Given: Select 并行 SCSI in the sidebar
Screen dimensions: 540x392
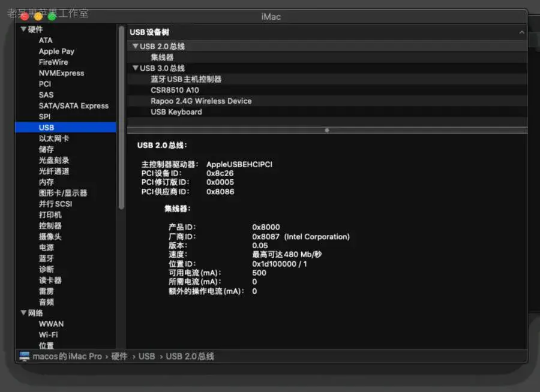Looking at the screenshot, I should (x=55, y=204).
